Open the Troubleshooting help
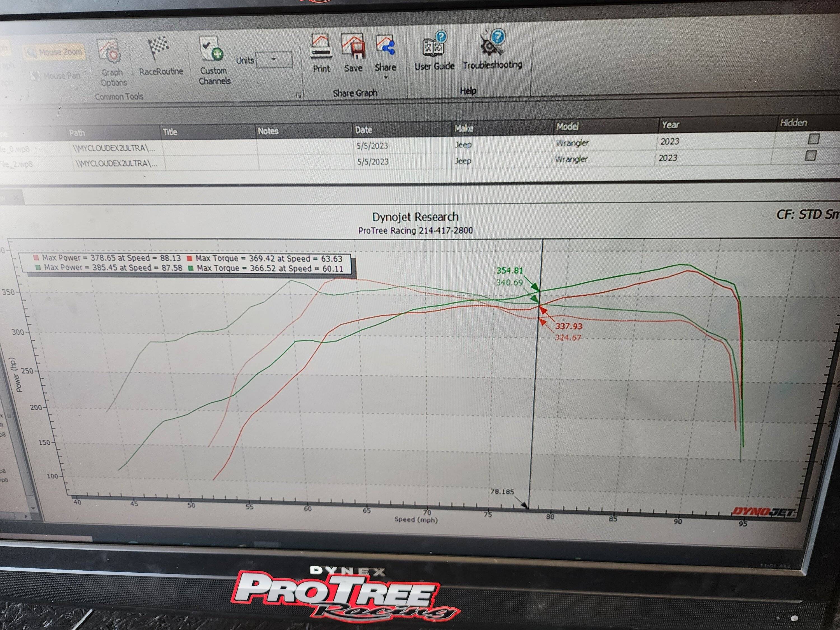Image resolution: width=840 pixels, height=630 pixels. coord(492,49)
